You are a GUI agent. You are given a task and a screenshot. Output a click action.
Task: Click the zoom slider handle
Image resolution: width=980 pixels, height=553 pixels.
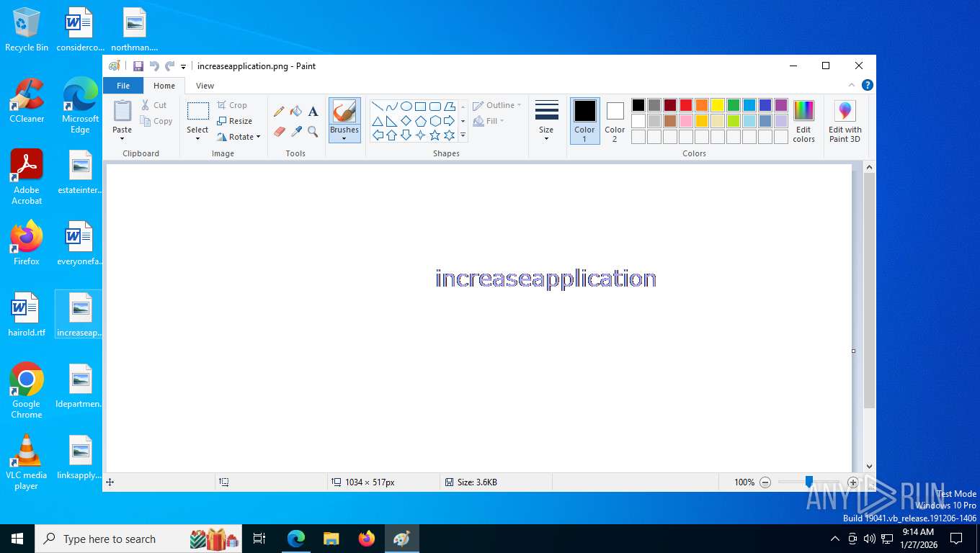click(809, 482)
